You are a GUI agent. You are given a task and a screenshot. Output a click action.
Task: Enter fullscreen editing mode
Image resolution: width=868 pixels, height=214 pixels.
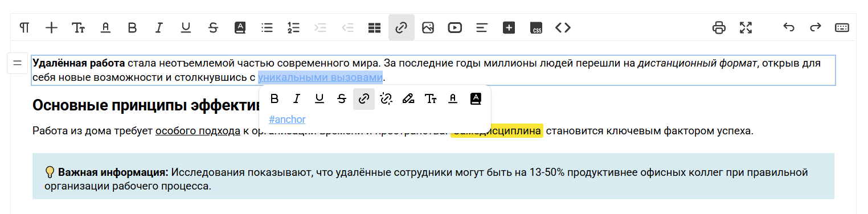(x=746, y=27)
